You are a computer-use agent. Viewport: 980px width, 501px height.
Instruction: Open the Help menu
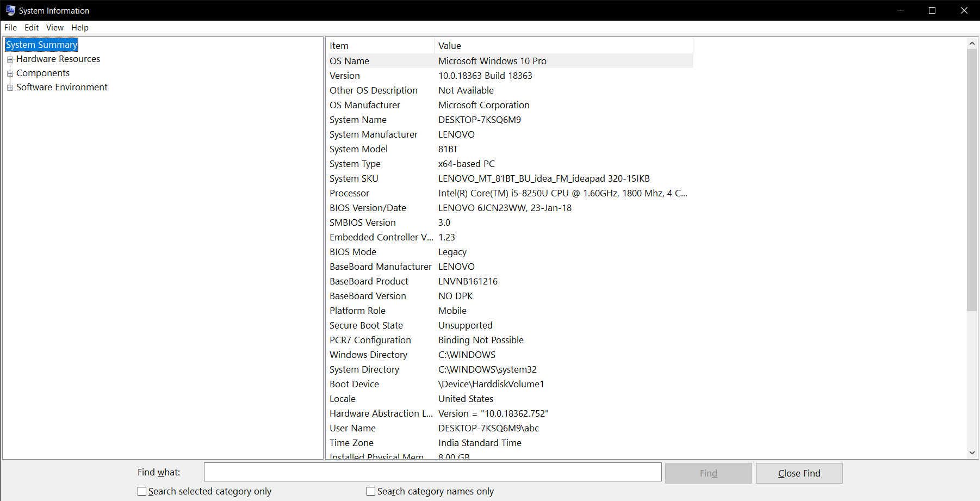click(79, 27)
